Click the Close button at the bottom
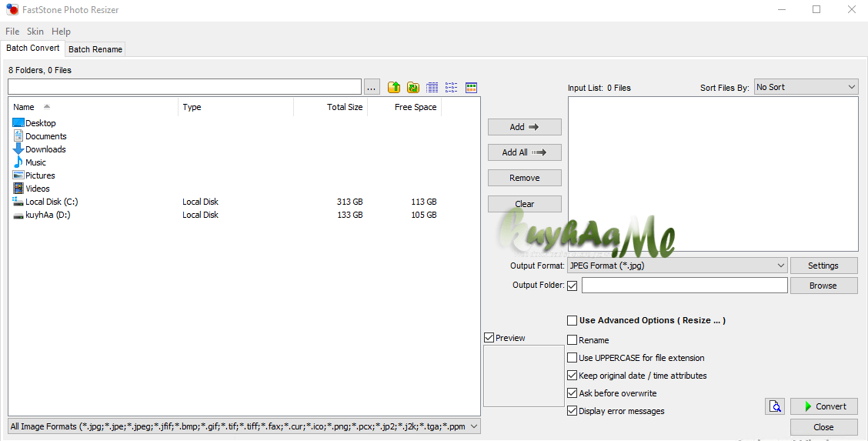The width and height of the screenshot is (868, 441). point(823,427)
